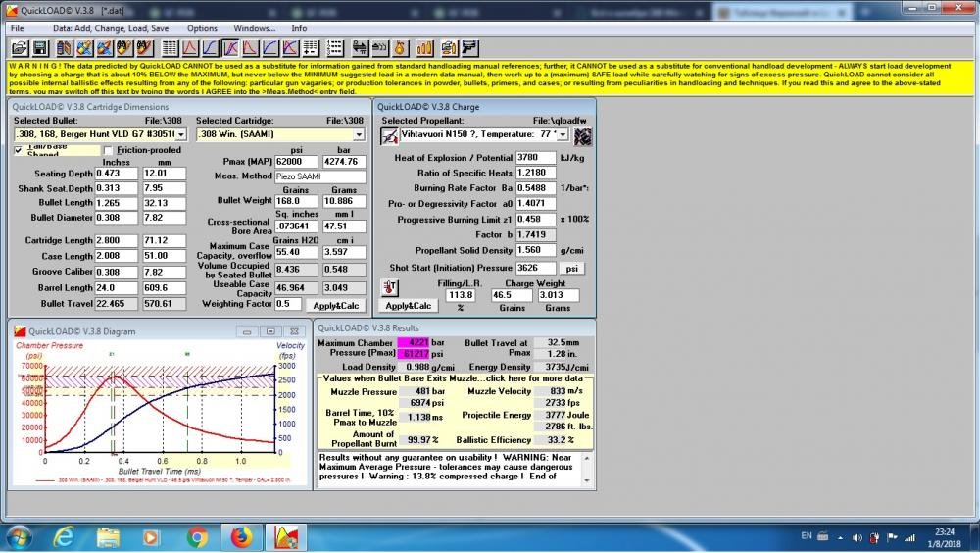Click the save floppy disk toolbar icon
Screen dimensions: 980x553
(40, 48)
